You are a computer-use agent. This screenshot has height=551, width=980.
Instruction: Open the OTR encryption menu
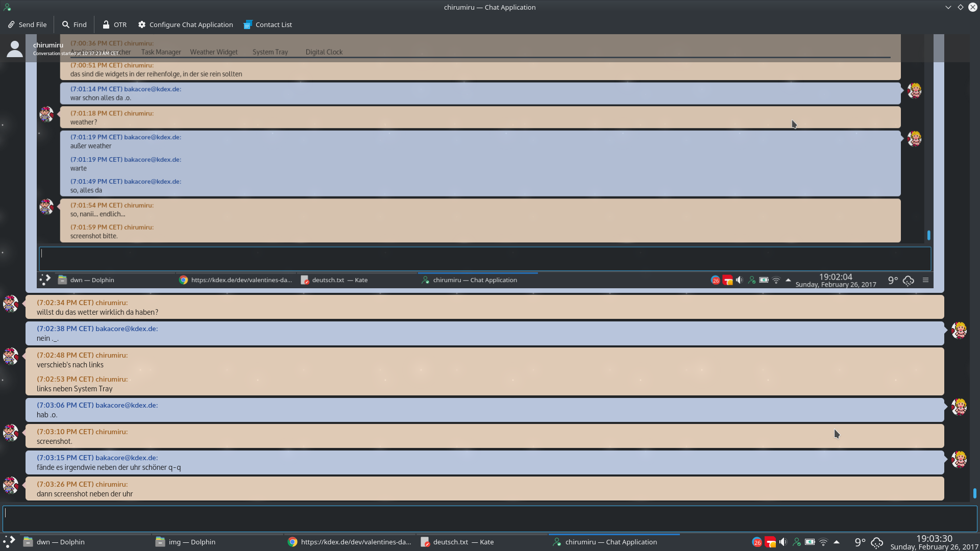[114, 24]
